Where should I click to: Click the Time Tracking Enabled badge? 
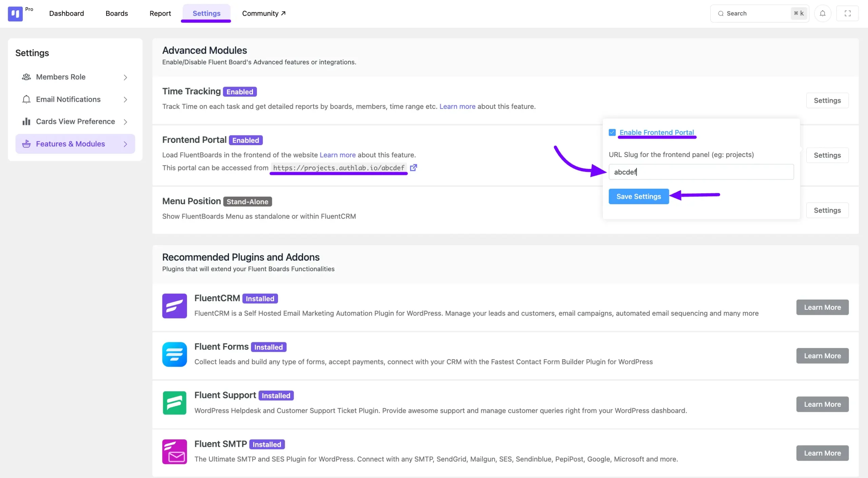tap(240, 92)
